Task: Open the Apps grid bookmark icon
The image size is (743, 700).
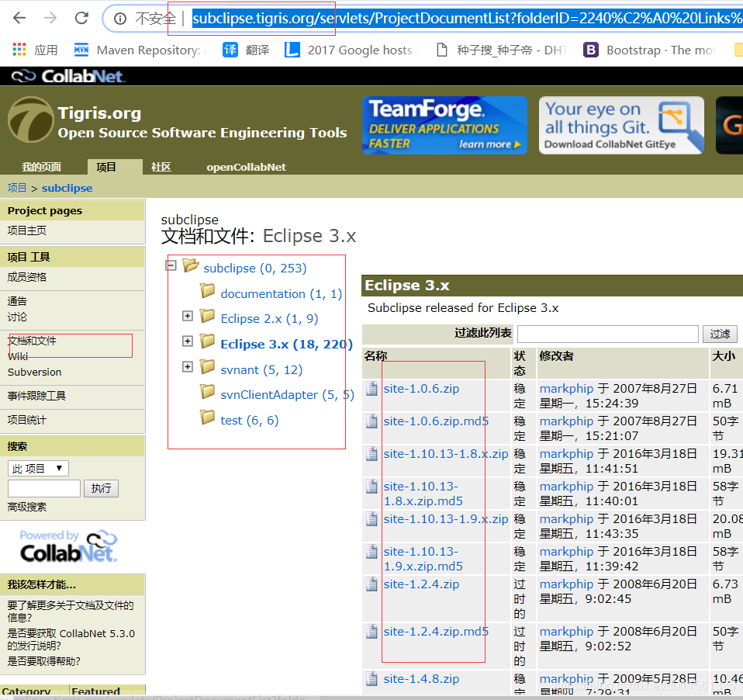Action: (x=19, y=50)
